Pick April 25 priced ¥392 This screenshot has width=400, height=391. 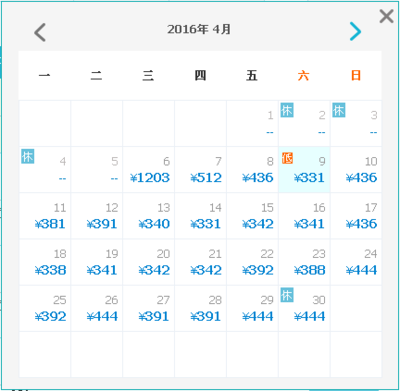tap(45, 308)
